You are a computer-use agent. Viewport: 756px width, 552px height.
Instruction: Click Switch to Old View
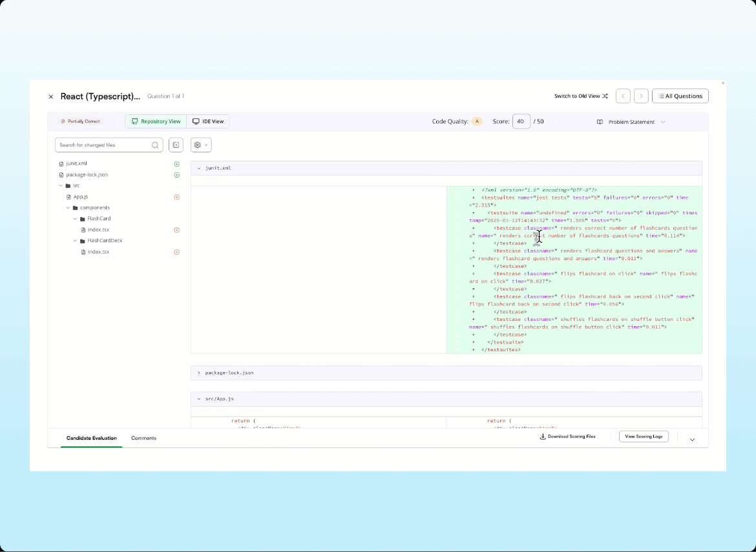tap(581, 96)
